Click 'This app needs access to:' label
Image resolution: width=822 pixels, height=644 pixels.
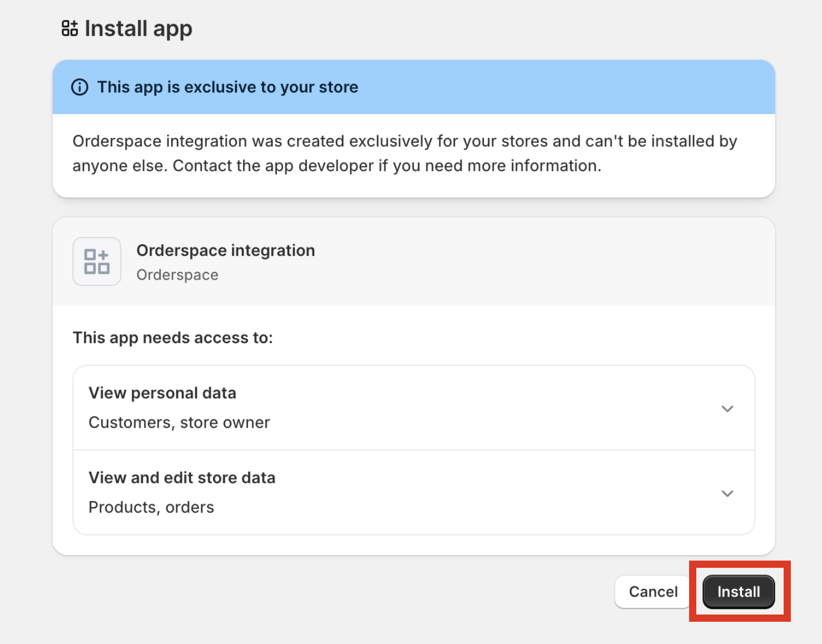tap(173, 338)
